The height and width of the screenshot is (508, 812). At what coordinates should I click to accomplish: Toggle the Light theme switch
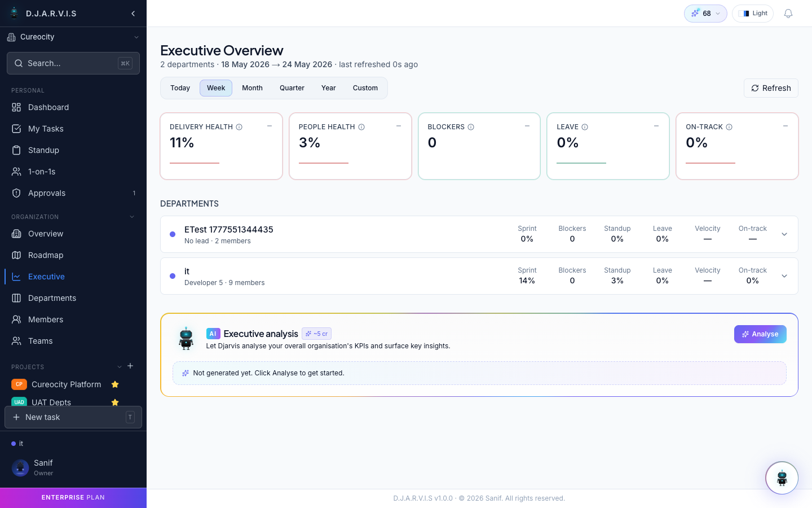[x=753, y=14]
